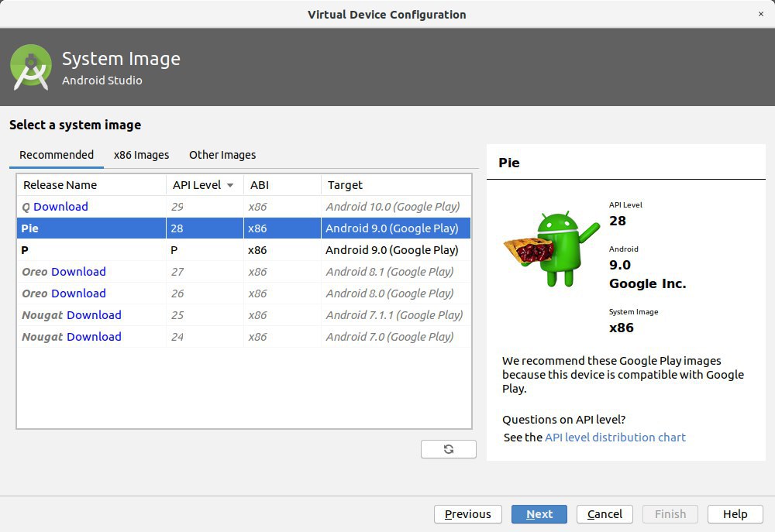Click the Android Studio logo icon
Image resolution: width=775 pixels, height=532 pixels.
point(31,67)
